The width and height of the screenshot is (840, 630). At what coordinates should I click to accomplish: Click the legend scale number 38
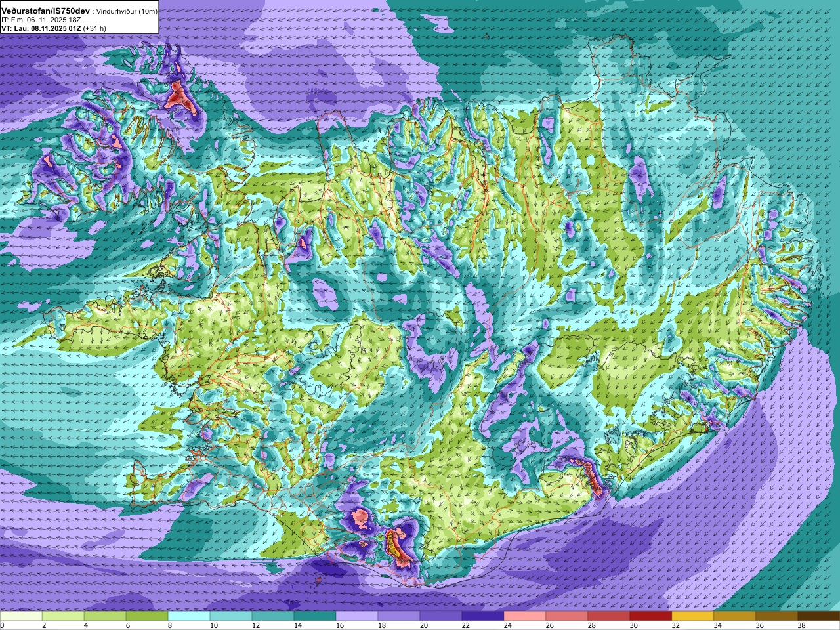click(801, 625)
